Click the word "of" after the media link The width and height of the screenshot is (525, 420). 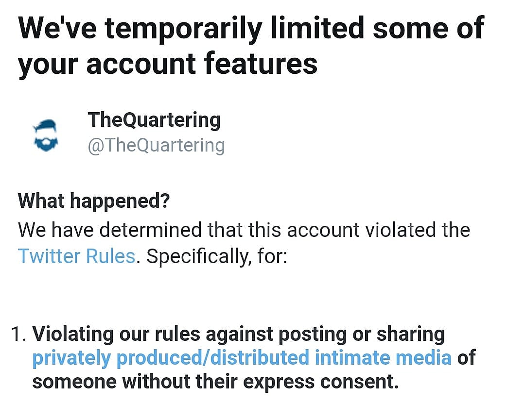click(x=466, y=358)
